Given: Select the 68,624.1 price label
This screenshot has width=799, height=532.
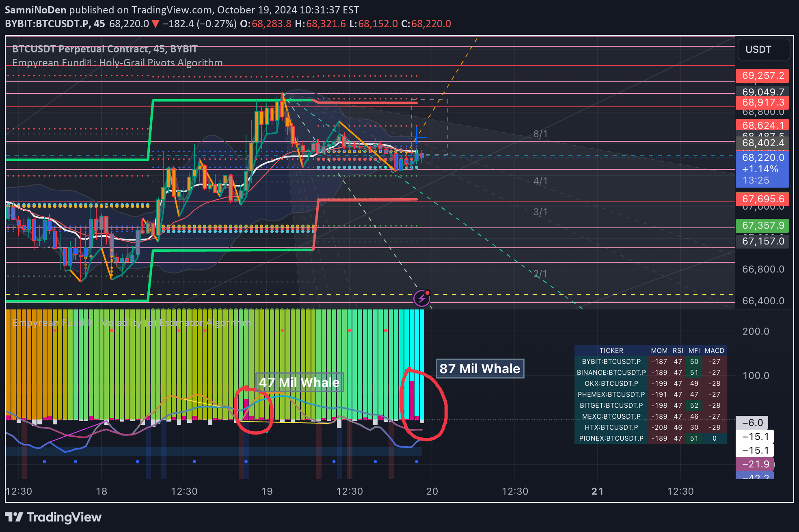Looking at the screenshot, I should pos(762,125).
